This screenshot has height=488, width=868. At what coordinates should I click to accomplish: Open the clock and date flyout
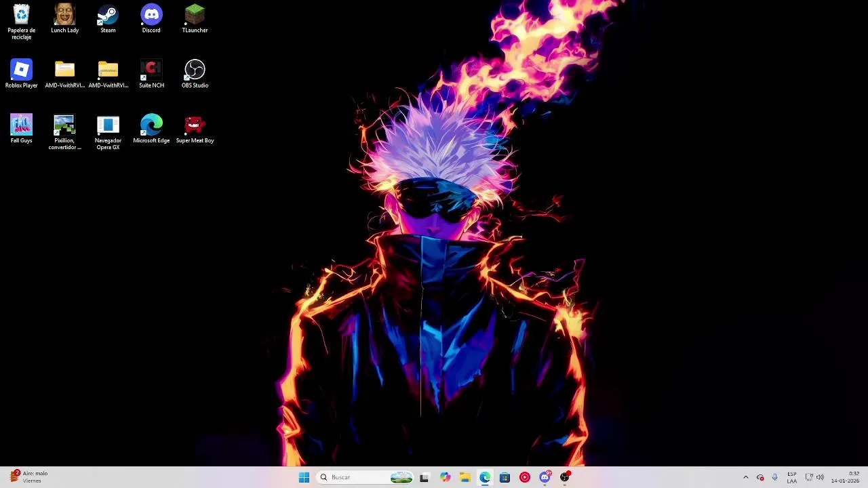[845, 477]
